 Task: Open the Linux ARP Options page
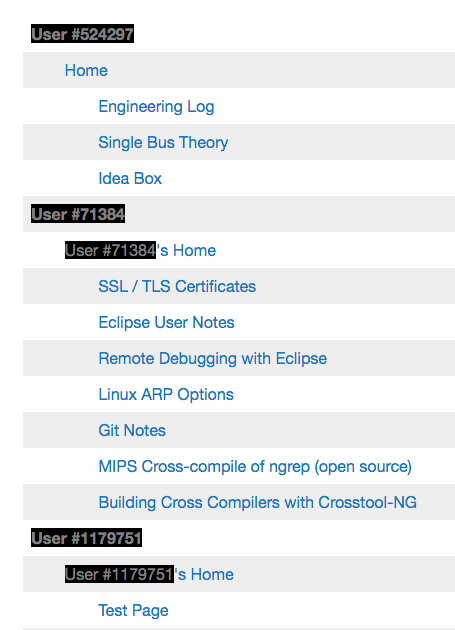166,395
